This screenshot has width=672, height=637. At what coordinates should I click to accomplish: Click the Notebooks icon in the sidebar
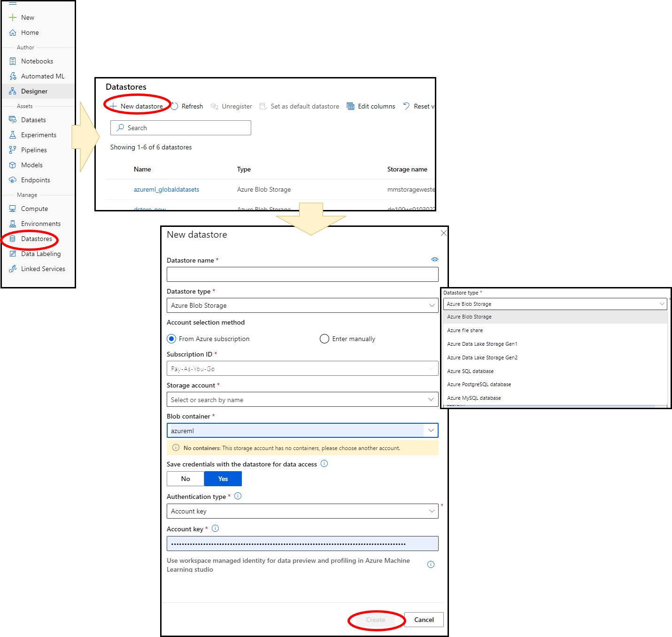[x=13, y=61]
